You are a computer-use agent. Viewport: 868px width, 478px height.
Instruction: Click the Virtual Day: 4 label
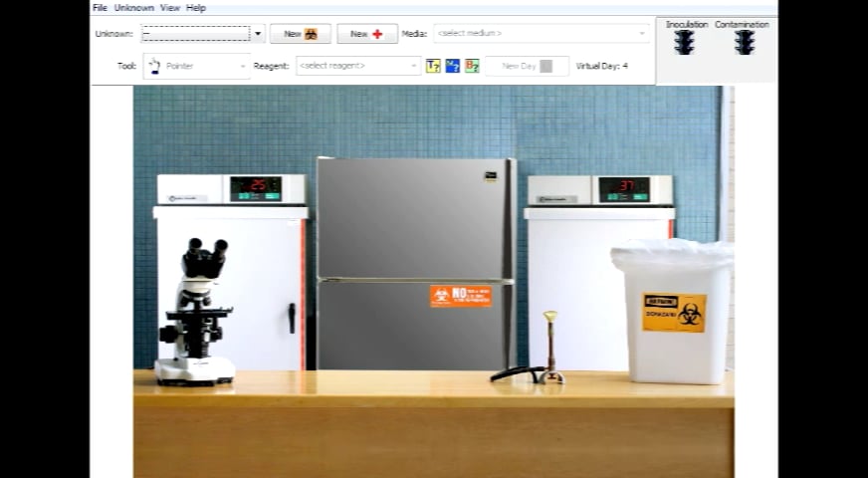coord(602,66)
